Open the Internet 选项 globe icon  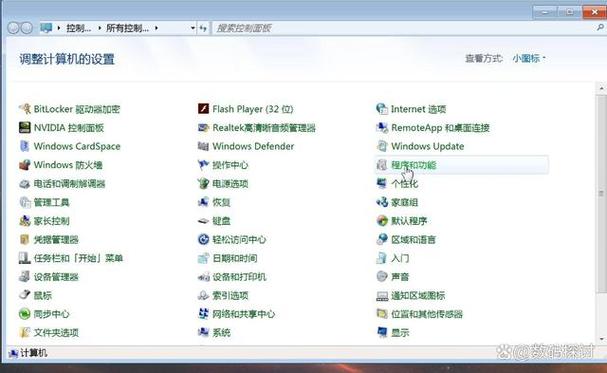click(382, 109)
